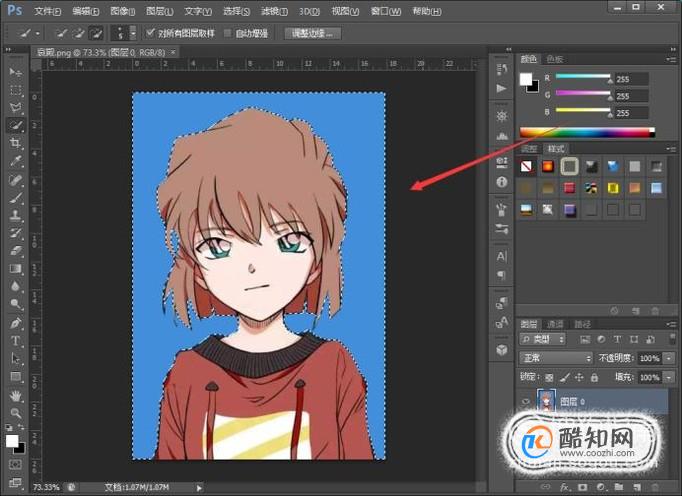Open the tool preset picker arrow
682x496 pixels.
click(x=38, y=34)
